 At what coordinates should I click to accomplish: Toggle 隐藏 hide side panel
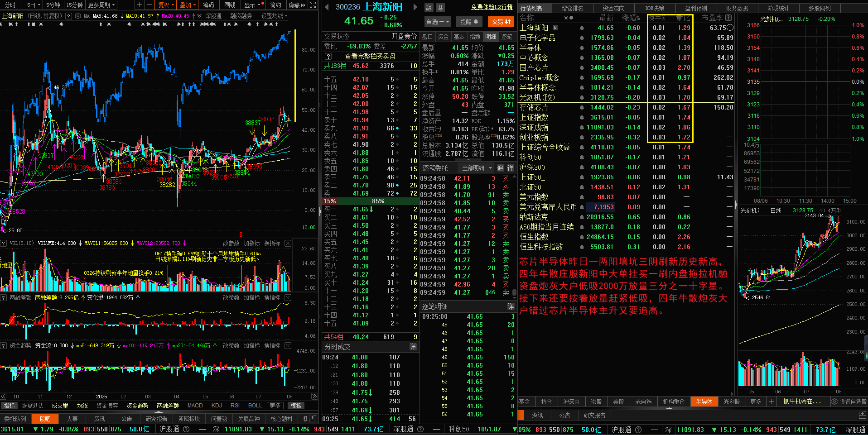[x=297, y=5]
